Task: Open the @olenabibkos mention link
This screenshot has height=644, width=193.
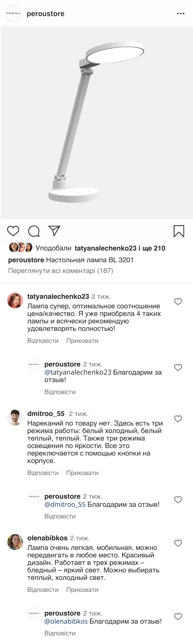Action: (x=66, y=622)
